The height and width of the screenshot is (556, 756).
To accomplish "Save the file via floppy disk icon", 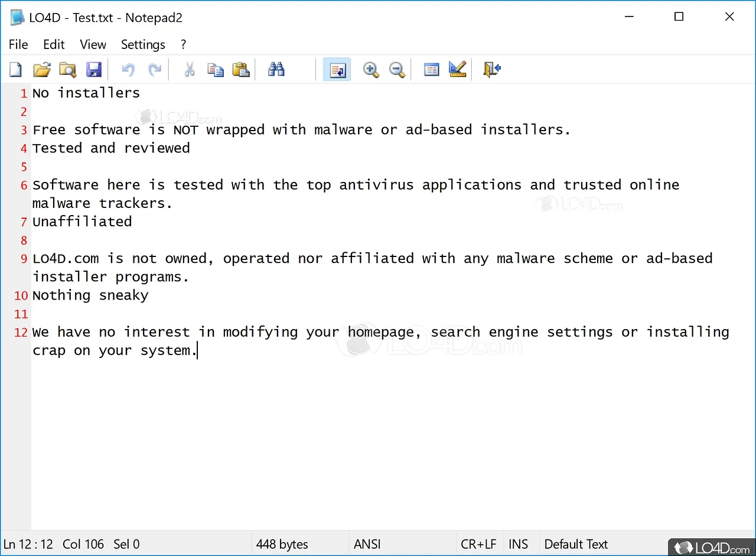I will point(94,70).
